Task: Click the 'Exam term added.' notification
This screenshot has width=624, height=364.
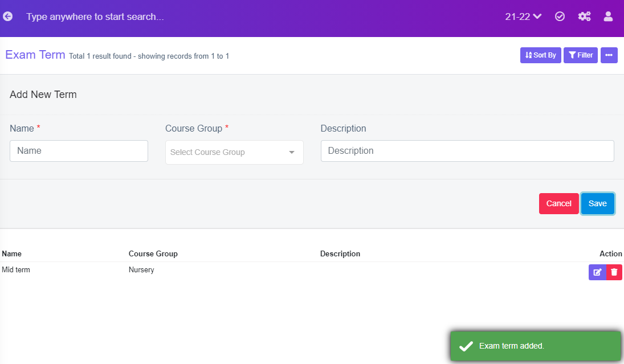Action: [x=535, y=346]
